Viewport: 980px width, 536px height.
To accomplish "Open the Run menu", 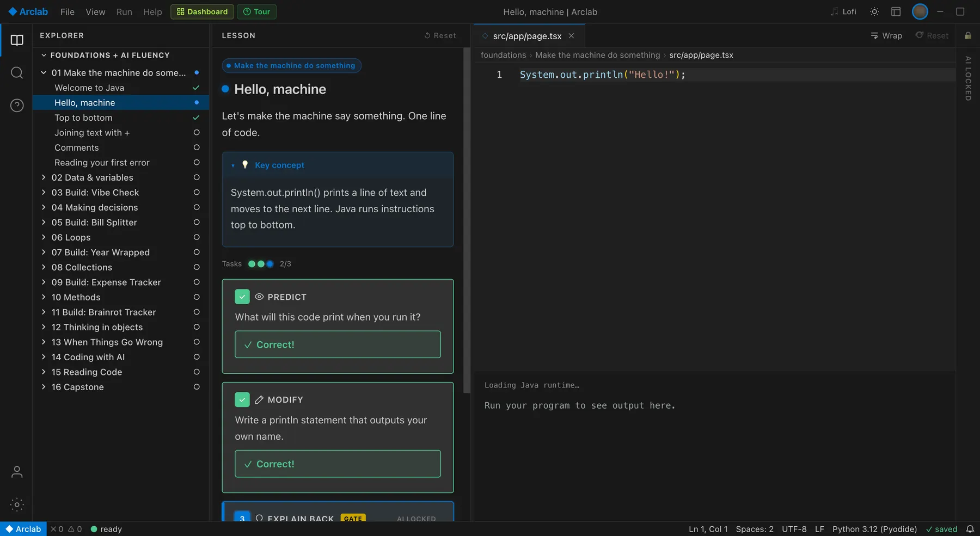I will click(124, 12).
